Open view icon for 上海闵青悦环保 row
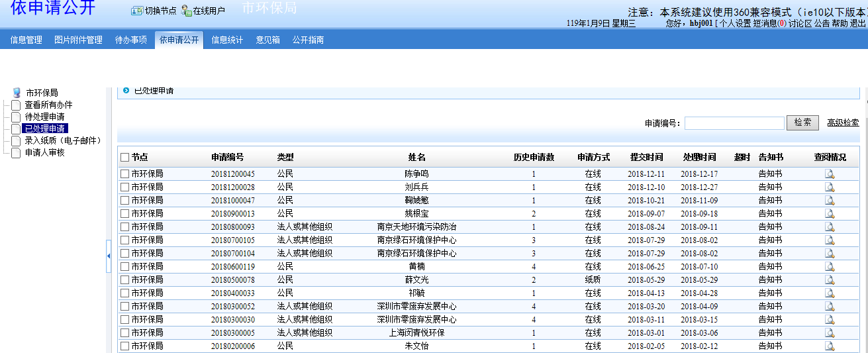This screenshot has width=868, height=353. click(830, 333)
